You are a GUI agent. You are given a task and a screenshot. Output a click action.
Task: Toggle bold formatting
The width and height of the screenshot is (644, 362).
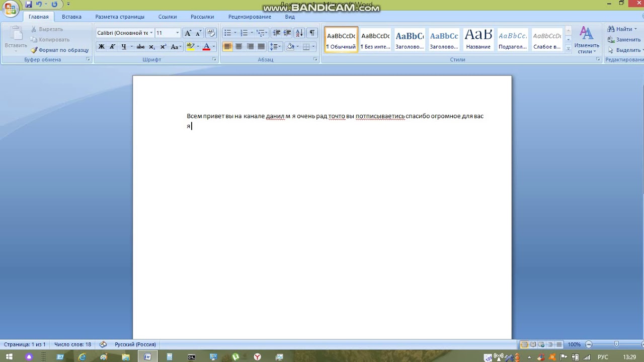coord(101,47)
